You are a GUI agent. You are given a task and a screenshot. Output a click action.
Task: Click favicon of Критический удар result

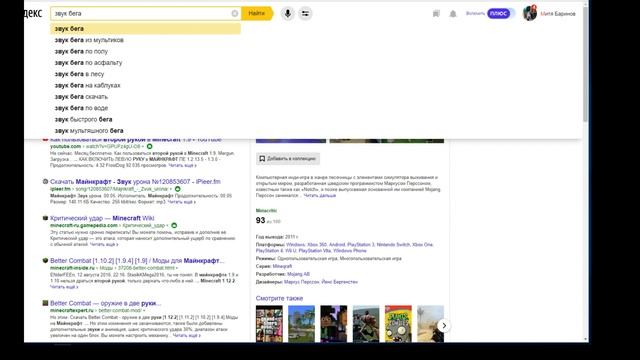point(45,218)
